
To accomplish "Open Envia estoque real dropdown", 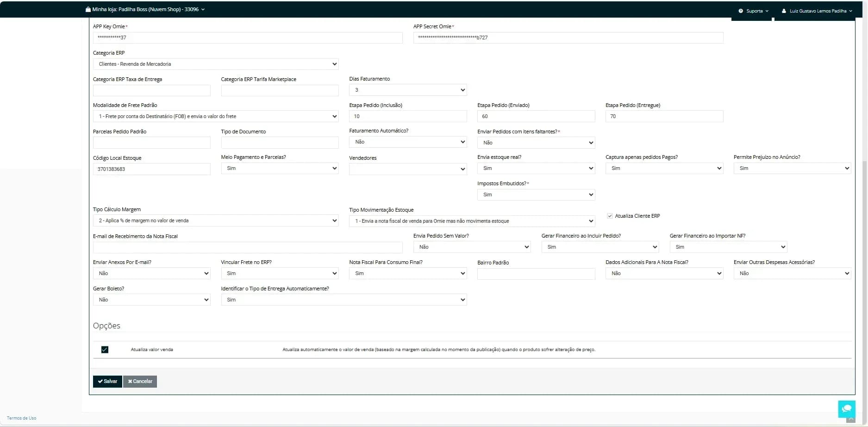I will pyautogui.click(x=536, y=168).
